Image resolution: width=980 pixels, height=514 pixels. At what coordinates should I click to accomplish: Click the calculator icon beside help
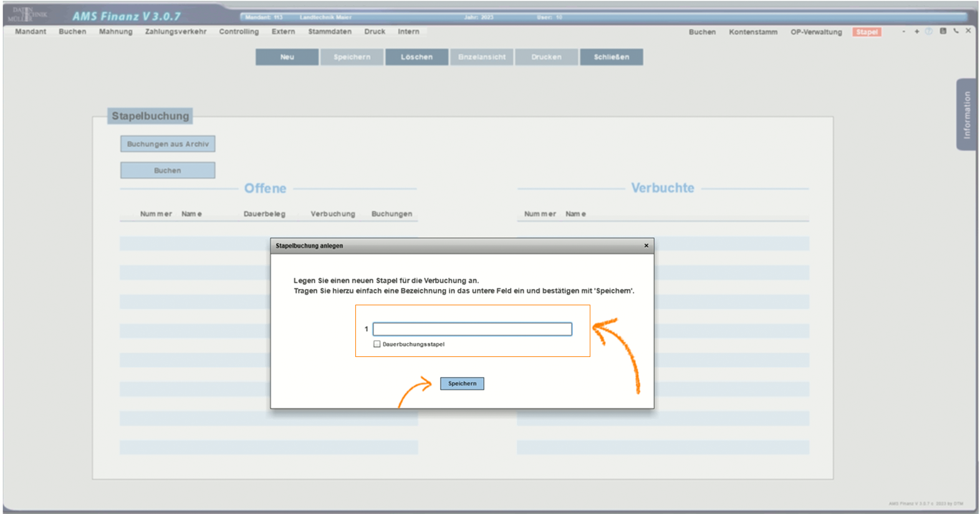tap(943, 31)
